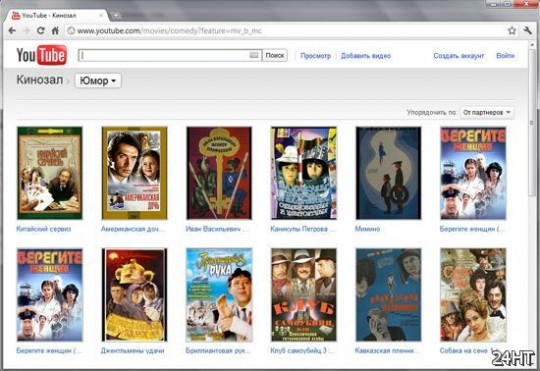Viewport: 540px width, 371px height.
Task: Click the YouTube logo
Action: [41, 55]
